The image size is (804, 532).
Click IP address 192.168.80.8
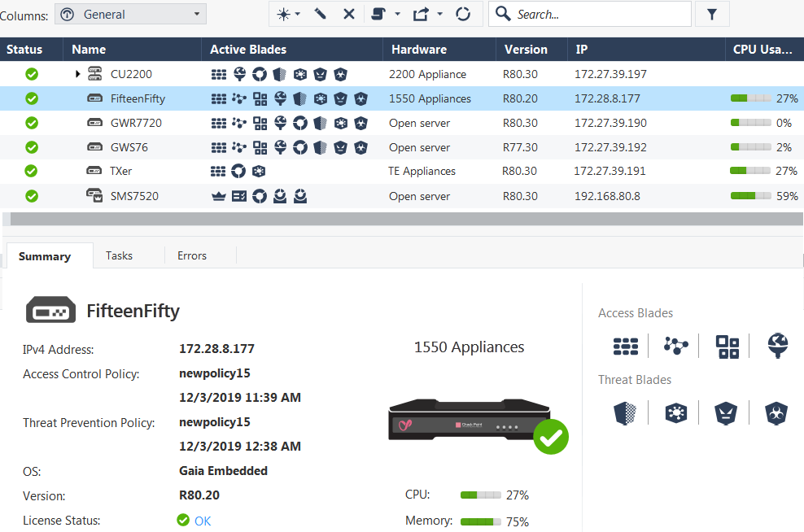[607, 196]
